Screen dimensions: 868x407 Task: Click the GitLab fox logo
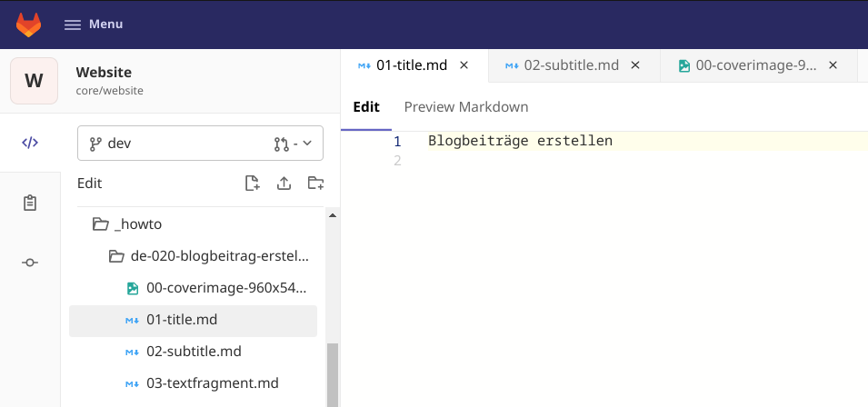click(x=29, y=25)
